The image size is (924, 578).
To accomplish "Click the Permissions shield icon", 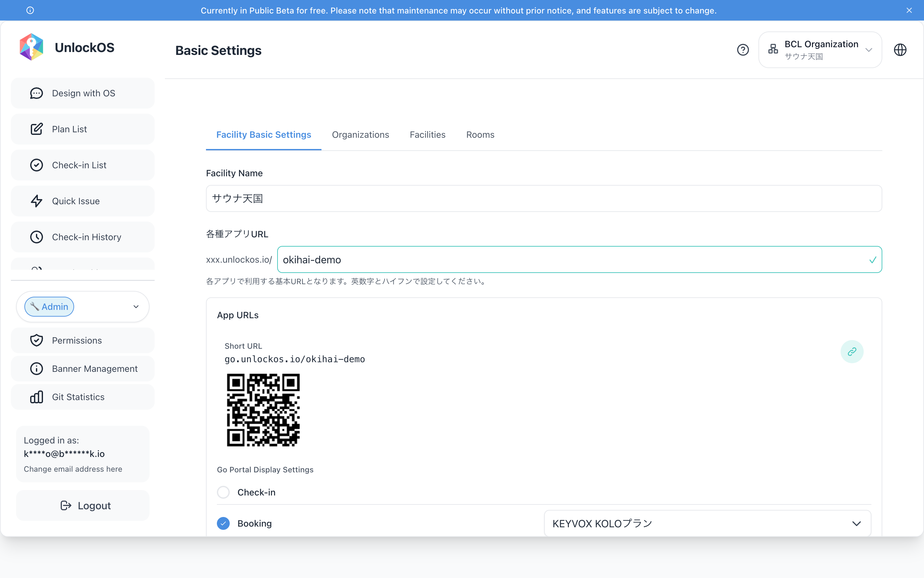I will [37, 340].
